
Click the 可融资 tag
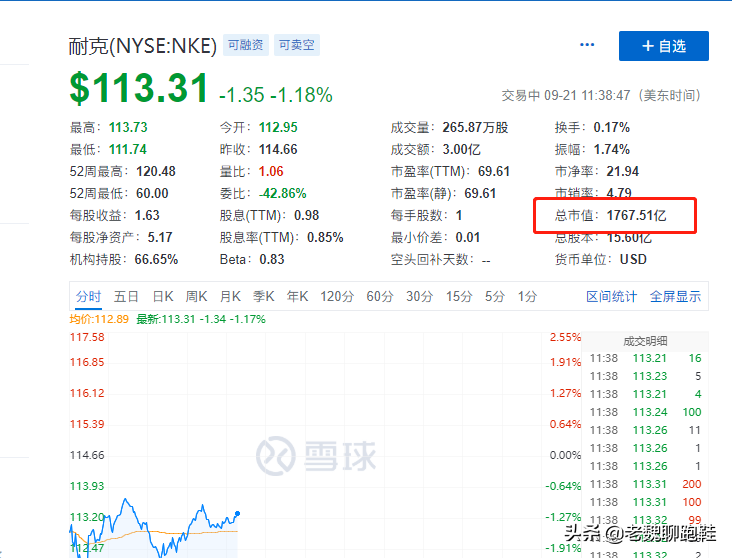(x=246, y=45)
